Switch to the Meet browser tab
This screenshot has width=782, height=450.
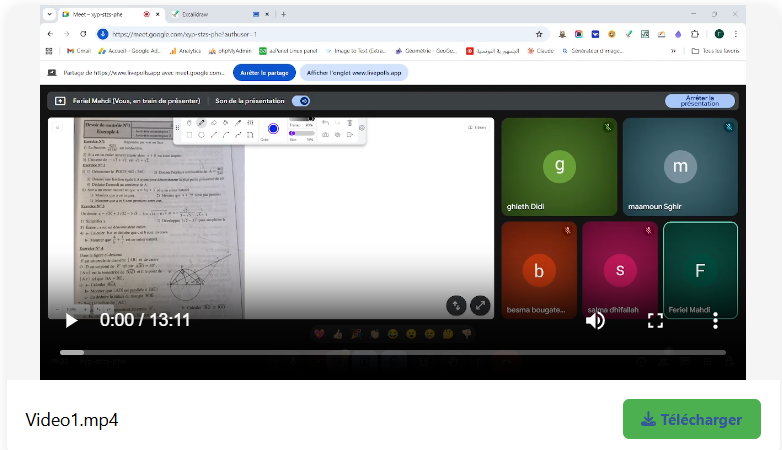100,14
